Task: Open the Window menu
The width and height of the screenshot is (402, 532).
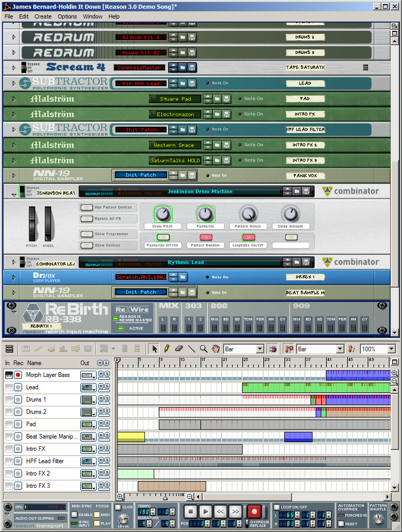Action: pos(93,16)
